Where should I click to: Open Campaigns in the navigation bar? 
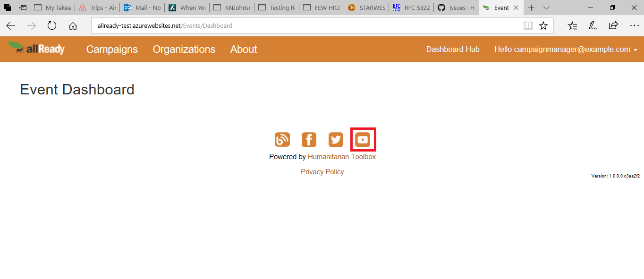pyautogui.click(x=112, y=49)
